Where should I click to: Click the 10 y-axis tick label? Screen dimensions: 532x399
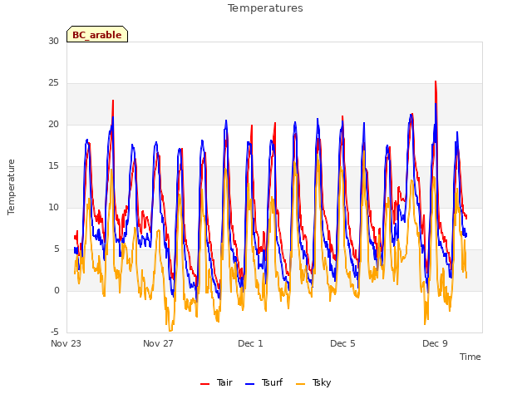53,208
